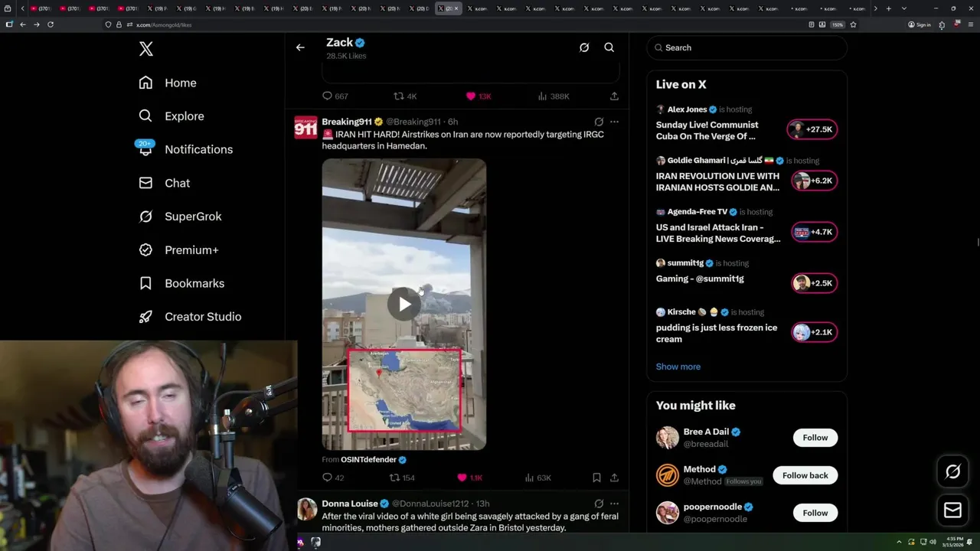
Task: Join Alex Jones live with +27.5K listeners
Action: click(813, 129)
